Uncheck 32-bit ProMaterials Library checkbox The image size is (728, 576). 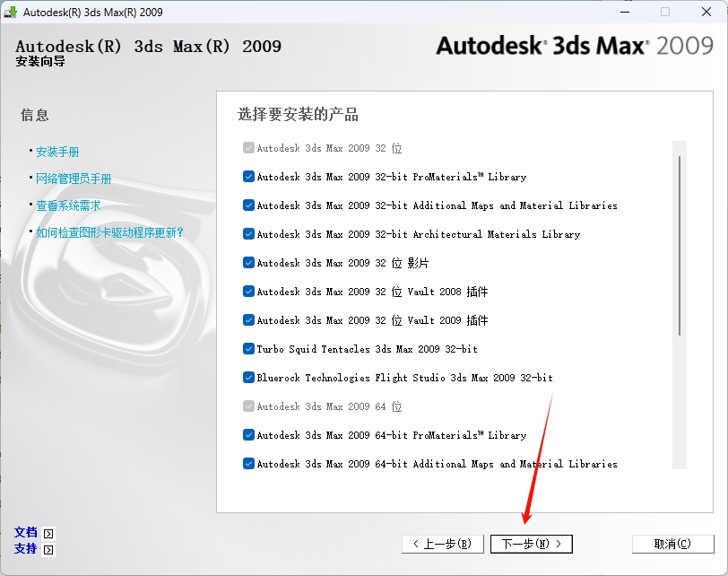tap(248, 177)
